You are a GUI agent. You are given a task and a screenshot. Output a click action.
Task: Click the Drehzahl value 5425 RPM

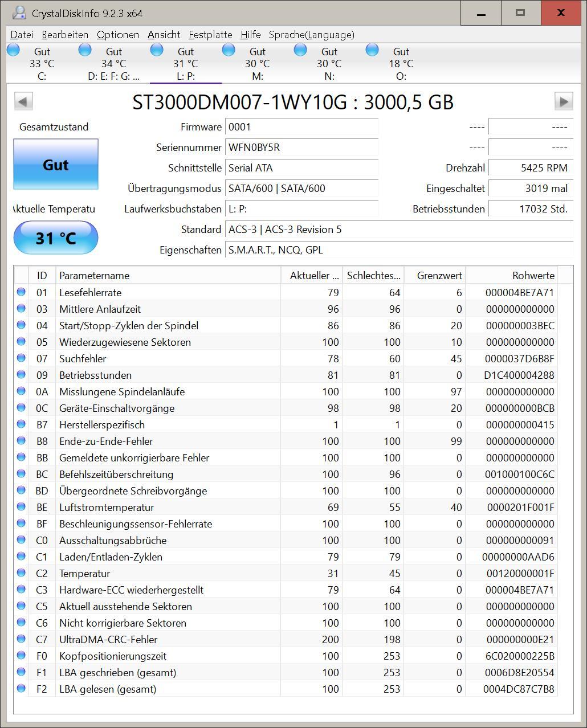(x=531, y=168)
